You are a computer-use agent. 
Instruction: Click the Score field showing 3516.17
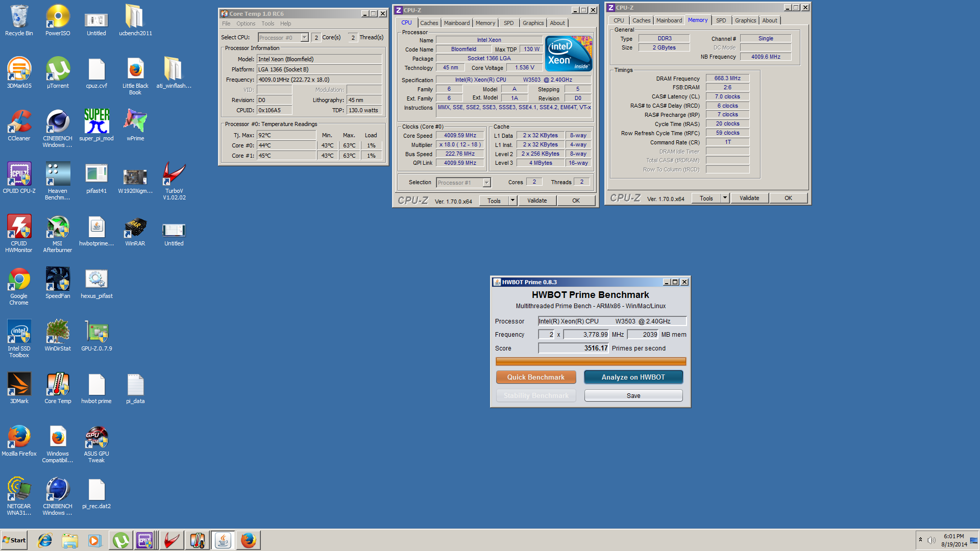(x=574, y=348)
